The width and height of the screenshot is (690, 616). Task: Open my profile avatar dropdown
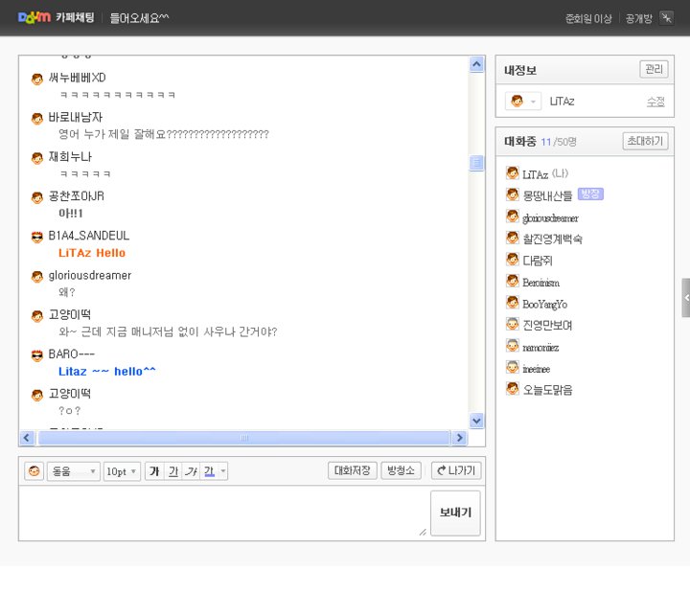523,102
